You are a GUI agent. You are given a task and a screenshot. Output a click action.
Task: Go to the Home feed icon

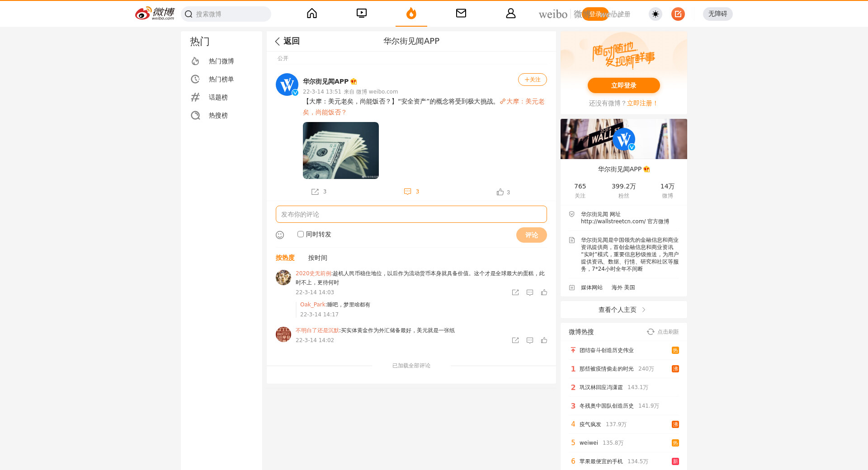312,14
